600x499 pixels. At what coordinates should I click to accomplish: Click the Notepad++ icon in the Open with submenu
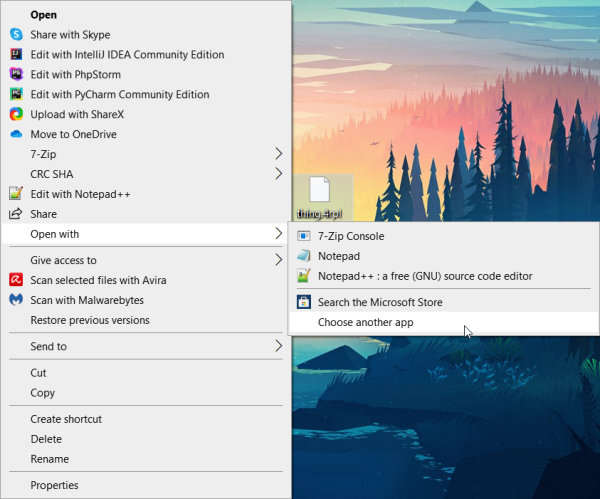(304, 276)
